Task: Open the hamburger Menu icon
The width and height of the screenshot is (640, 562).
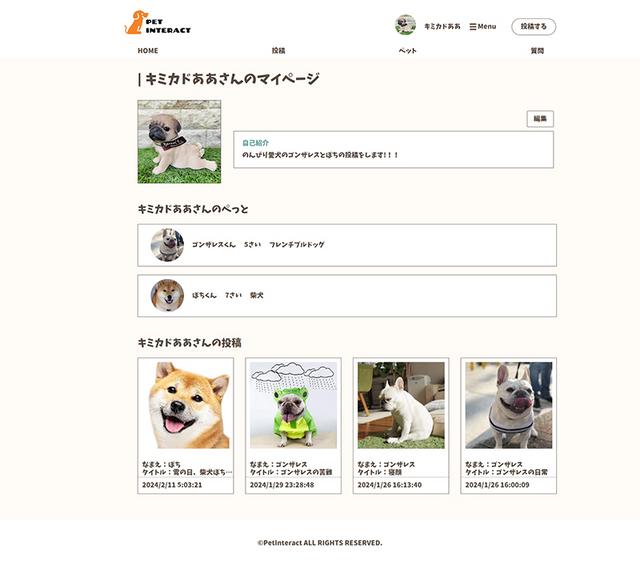Action: (x=473, y=27)
